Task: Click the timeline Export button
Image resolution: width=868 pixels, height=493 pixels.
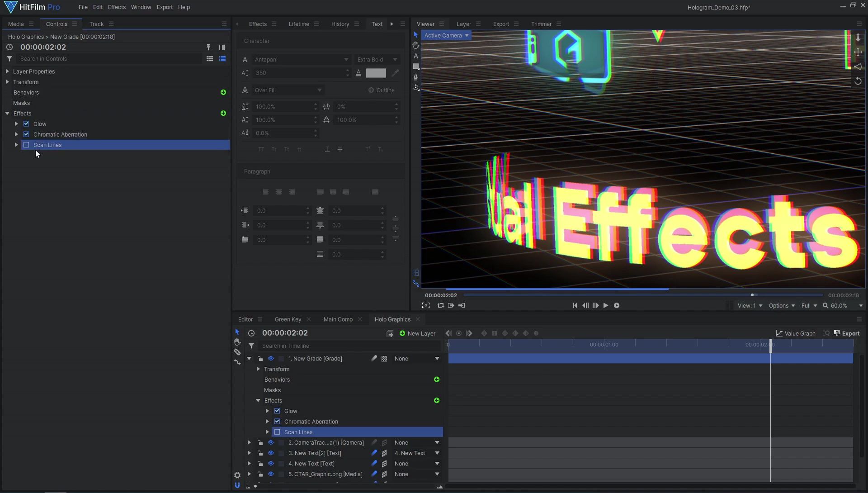Action: pyautogui.click(x=847, y=334)
